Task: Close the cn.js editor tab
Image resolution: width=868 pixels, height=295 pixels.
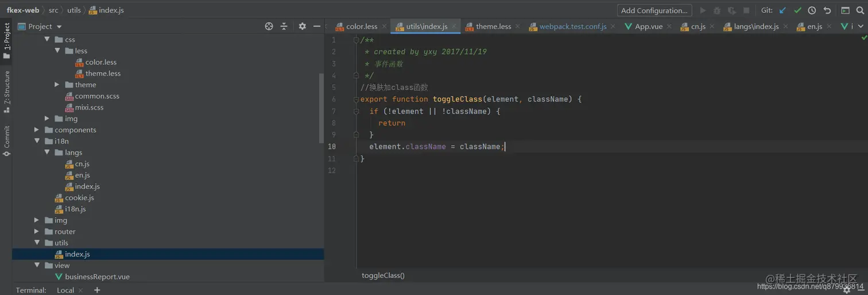Action: (712, 26)
